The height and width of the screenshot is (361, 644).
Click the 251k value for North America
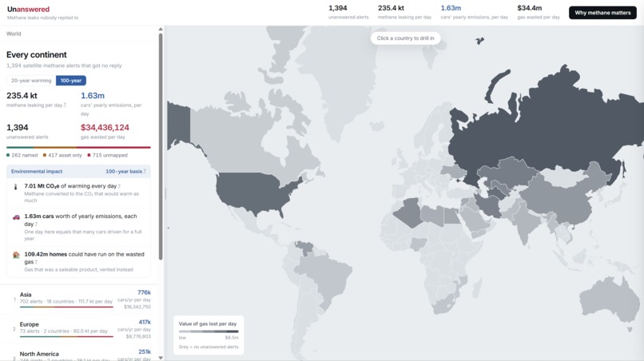(x=145, y=351)
